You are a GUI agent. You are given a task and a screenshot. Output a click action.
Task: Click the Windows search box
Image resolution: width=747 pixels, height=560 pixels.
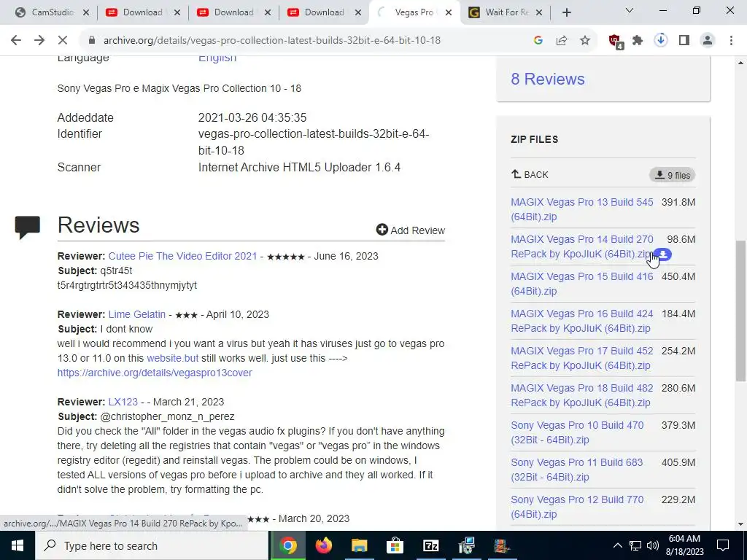152,545
